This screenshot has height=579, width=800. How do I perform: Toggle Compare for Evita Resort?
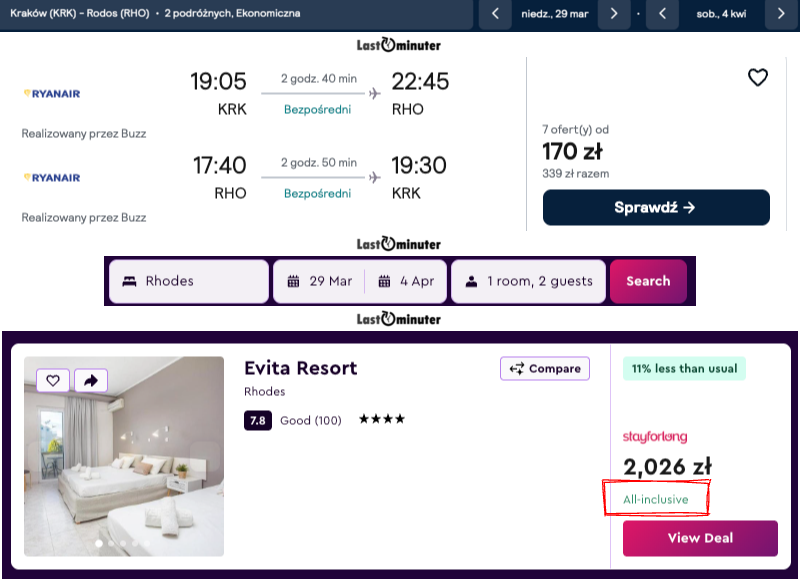[545, 369]
